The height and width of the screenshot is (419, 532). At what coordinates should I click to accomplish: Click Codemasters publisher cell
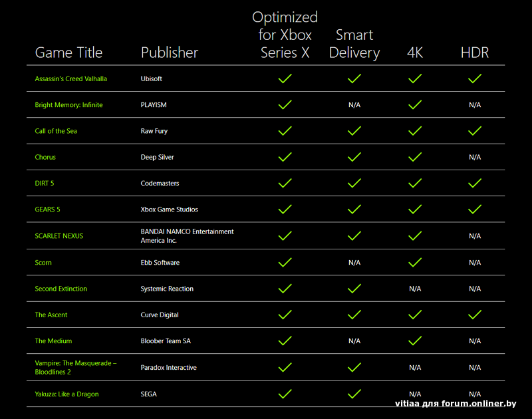point(160,183)
